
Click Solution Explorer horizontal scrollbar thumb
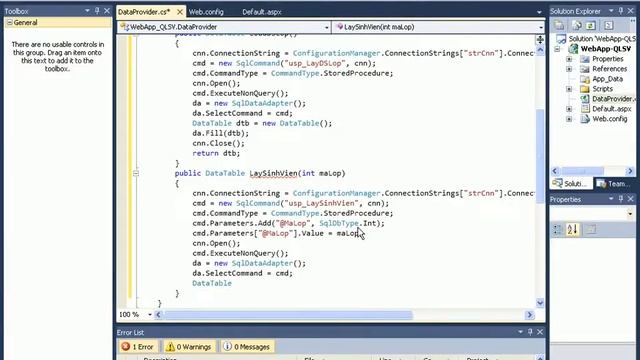582,171
